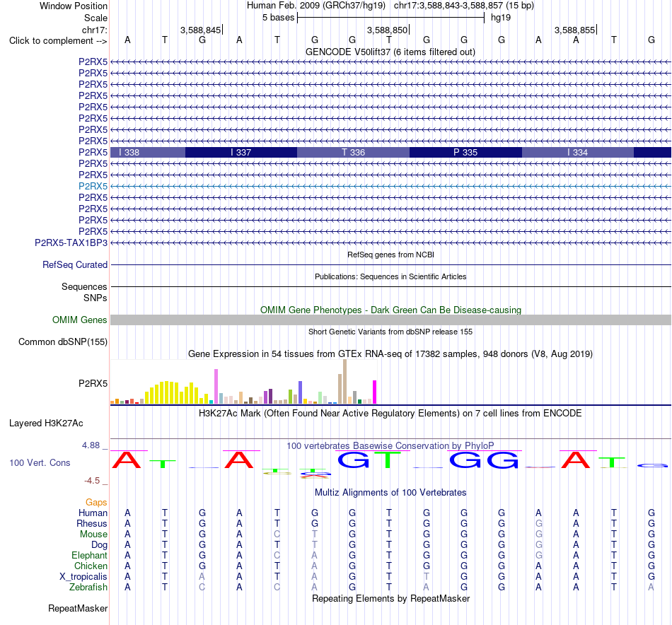This screenshot has width=672, height=625.
Task: Click the I 338 codon block
Action: (x=148, y=152)
